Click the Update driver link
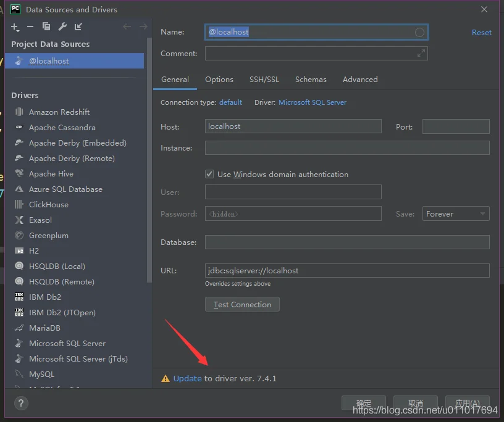 point(187,379)
